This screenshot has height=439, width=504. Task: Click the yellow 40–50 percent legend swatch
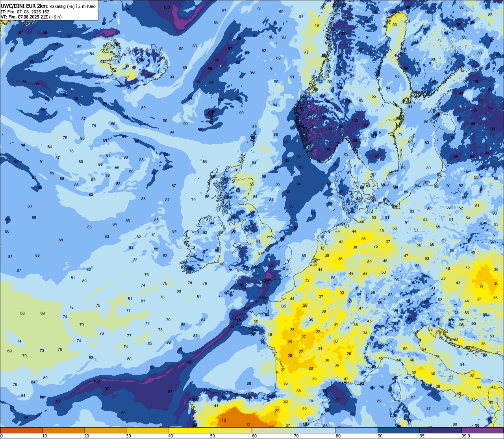click(x=189, y=430)
